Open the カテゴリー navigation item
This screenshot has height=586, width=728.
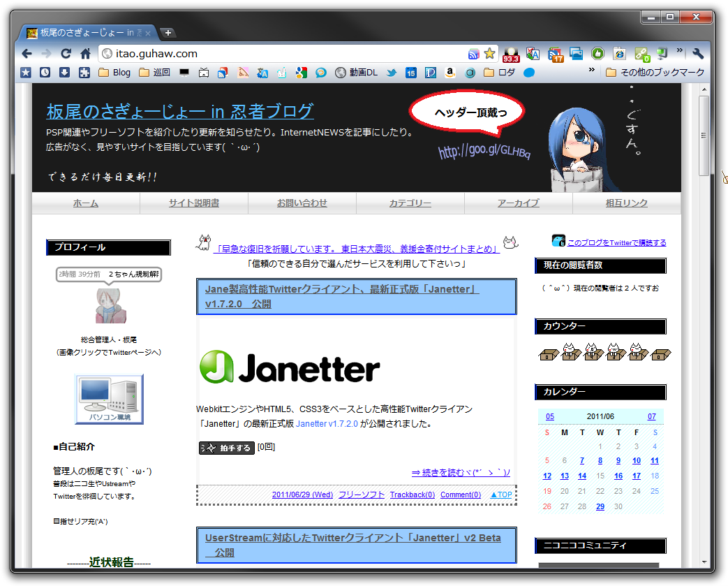(x=410, y=203)
